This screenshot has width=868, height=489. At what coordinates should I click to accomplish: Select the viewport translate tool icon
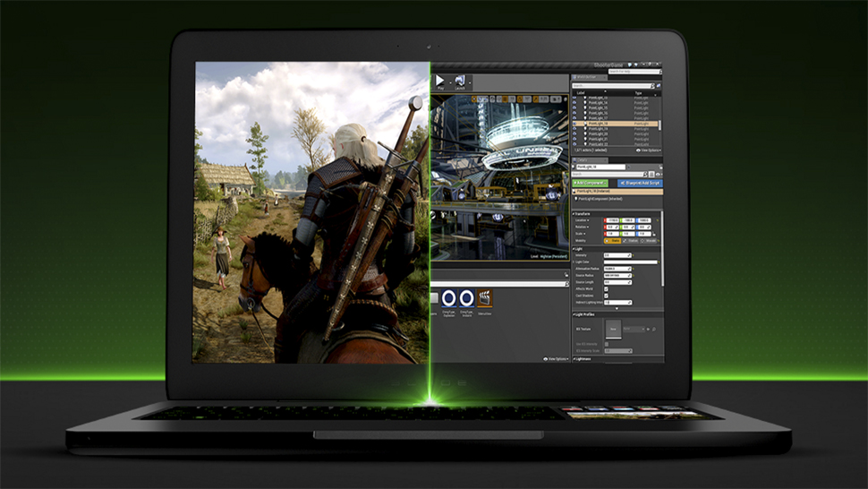(474, 99)
